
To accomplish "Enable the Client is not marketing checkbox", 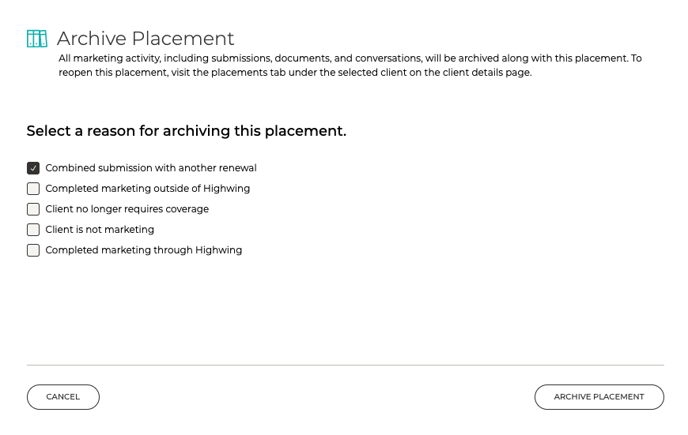I will tap(33, 230).
